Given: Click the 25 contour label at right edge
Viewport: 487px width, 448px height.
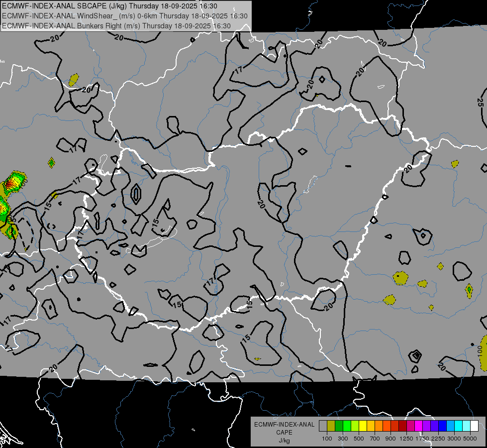Looking at the screenshot, I should [x=481, y=102].
